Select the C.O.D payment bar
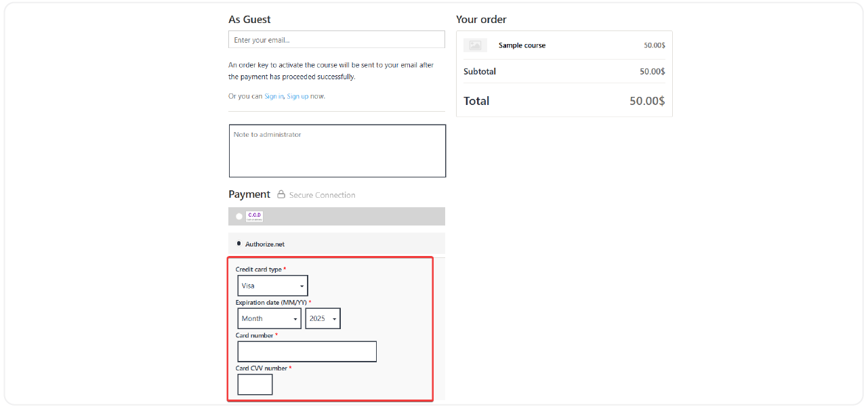 (336, 216)
